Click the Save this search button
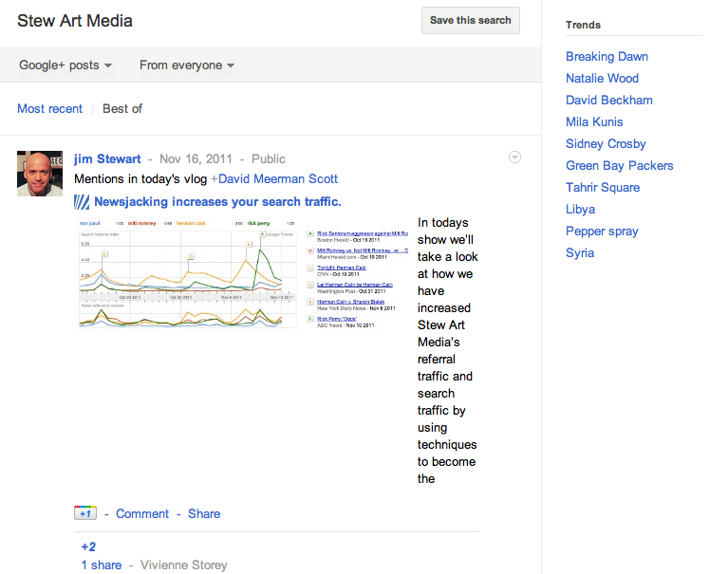728x574 pixels. click(x=471, y=21)
